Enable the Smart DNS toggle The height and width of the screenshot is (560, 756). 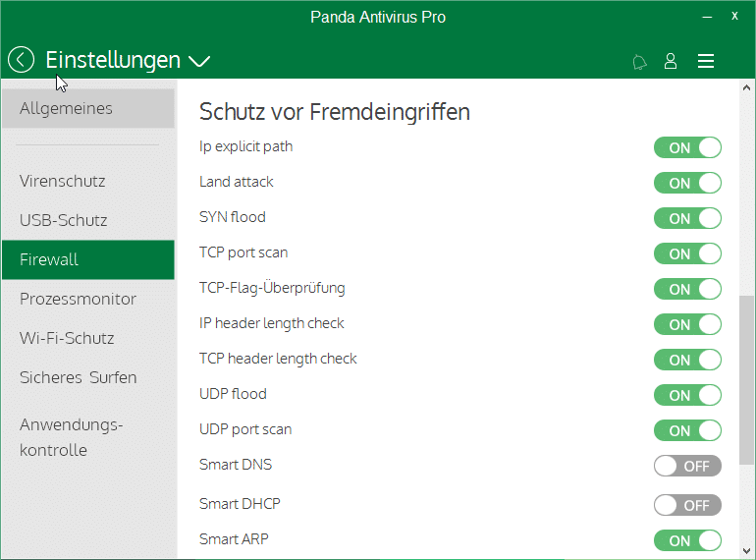tap(687, 466)
